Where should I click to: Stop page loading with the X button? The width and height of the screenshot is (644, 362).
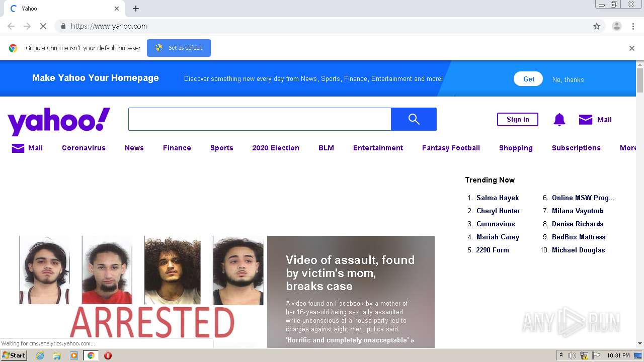pos(43,26)
